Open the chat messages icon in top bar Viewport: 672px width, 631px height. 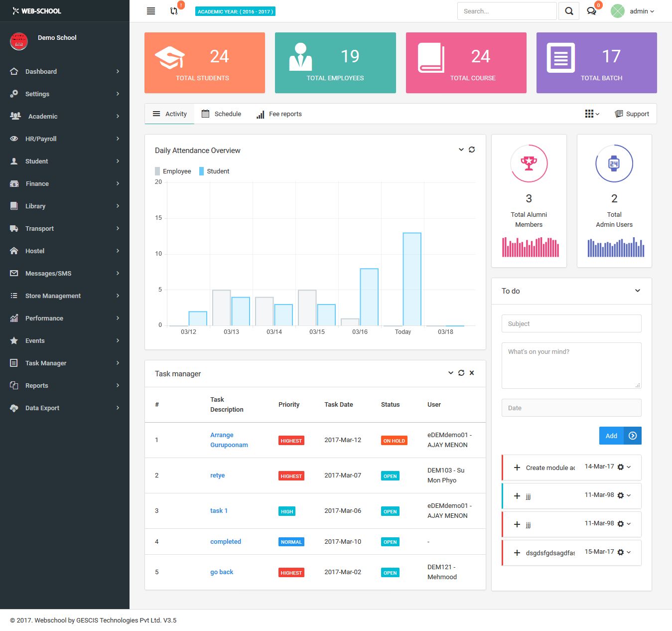592,11
